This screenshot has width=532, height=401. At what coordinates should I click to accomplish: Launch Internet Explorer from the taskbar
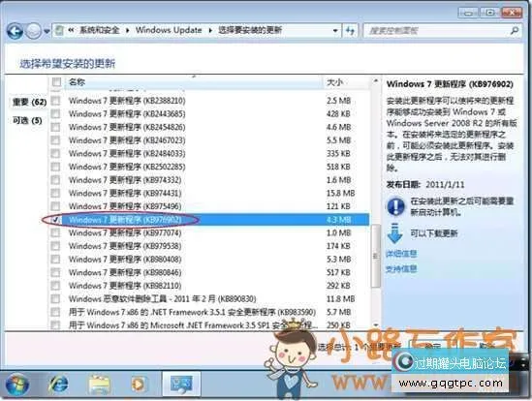pos(58,385)
